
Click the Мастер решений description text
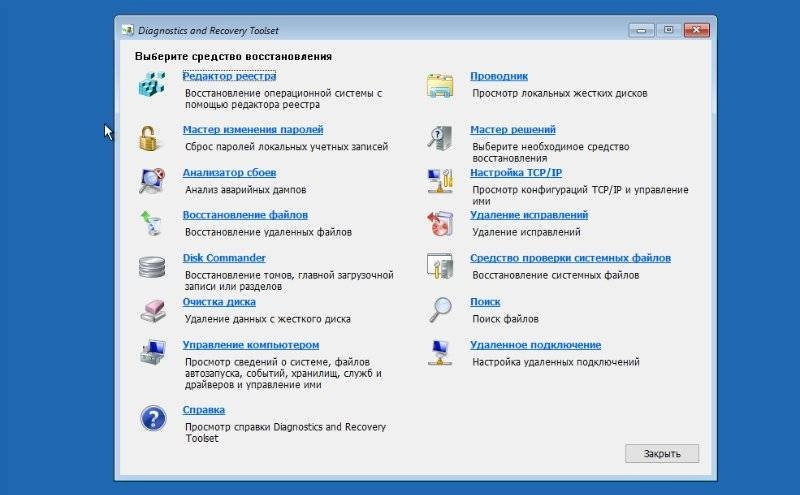click(x=551, y=152)
